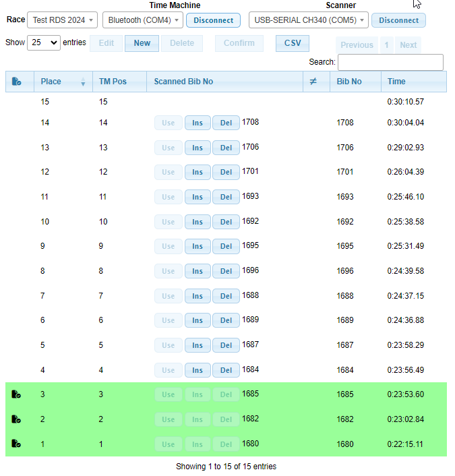Open the Show entries count dropdown
This screenshot has height=476, width=455.
tap(44, 42)
